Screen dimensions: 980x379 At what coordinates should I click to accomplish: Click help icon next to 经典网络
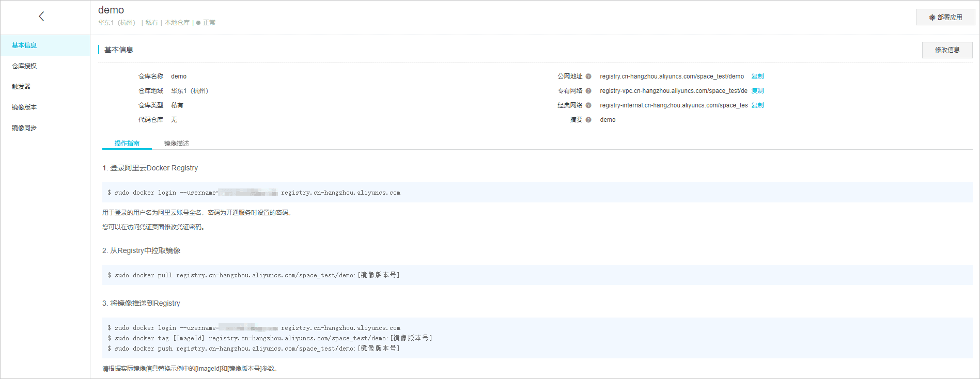pyautogui.click(x=588, y=105)
